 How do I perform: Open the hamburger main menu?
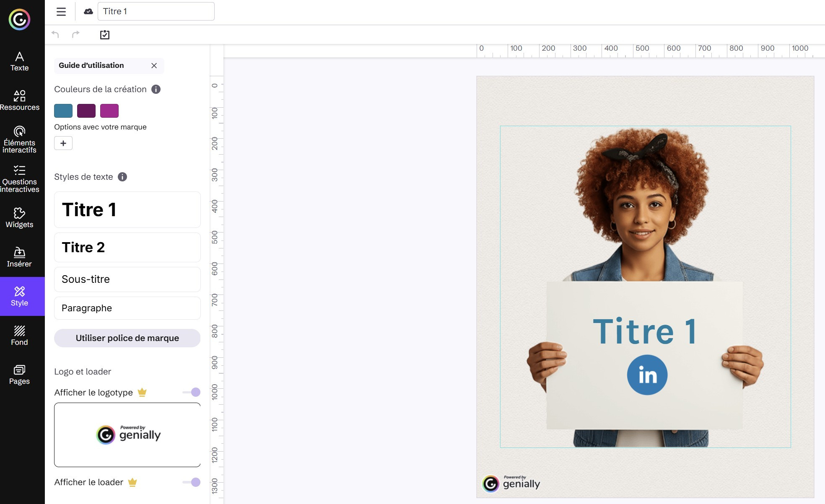[x=61, y=12]
